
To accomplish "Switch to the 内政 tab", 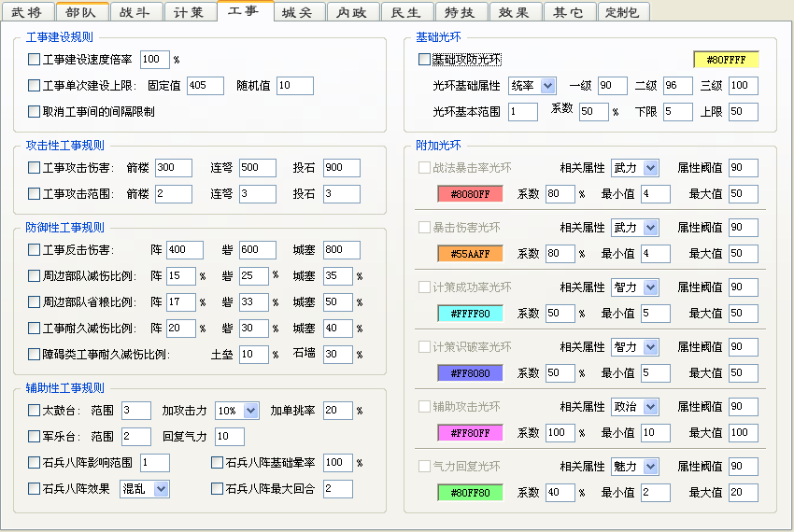I will pos(353,12).
